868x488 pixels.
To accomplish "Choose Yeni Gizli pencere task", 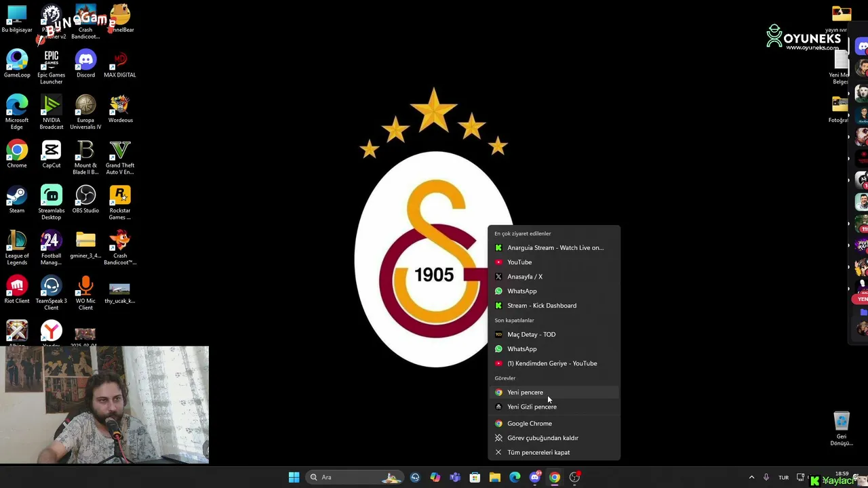I will (x=554, y=407).
